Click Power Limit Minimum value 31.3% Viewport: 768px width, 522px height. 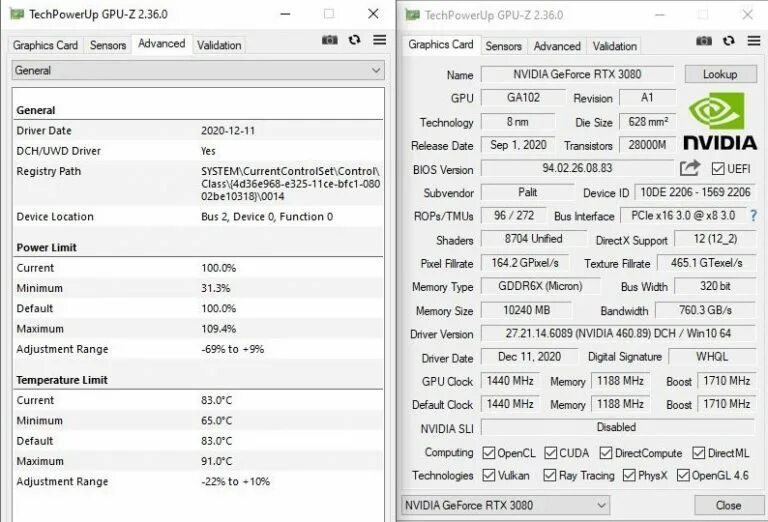pos(216,288)
